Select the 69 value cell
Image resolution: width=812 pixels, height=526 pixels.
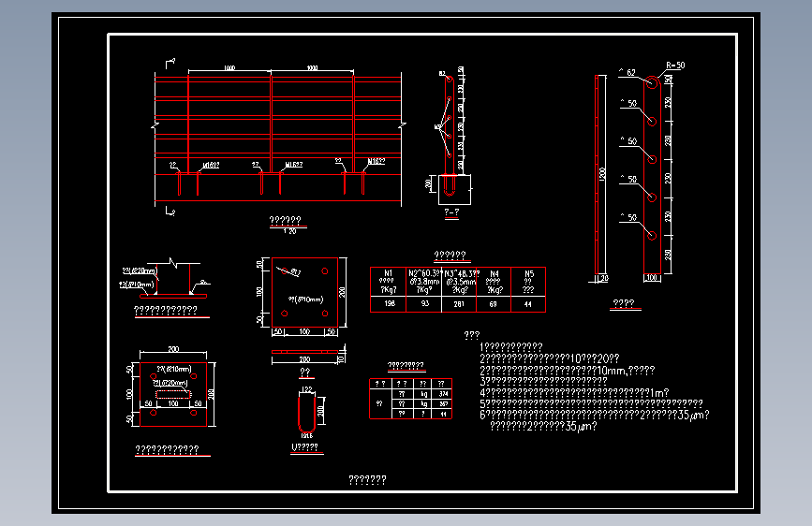[x=493, y=304]
